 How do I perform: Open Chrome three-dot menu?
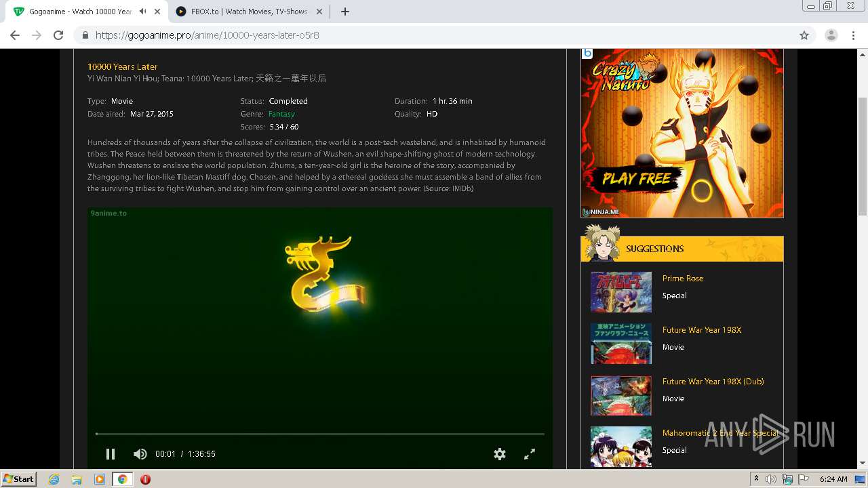pos(854,35)
